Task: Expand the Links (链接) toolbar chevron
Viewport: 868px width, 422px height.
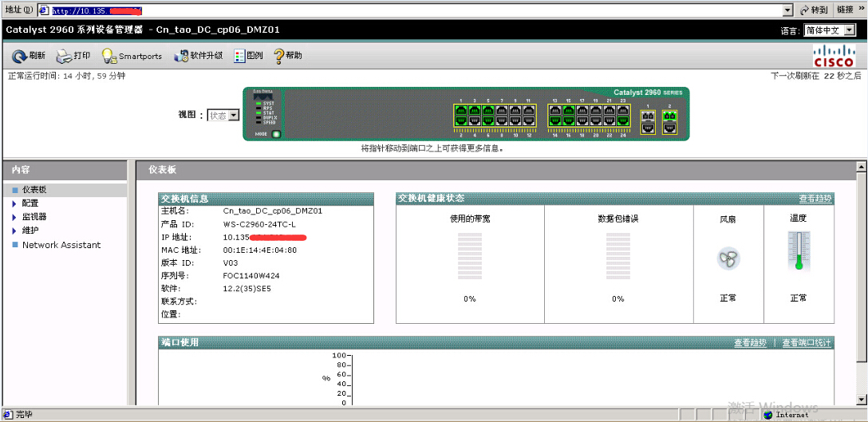Action: (x=860, y=10)
